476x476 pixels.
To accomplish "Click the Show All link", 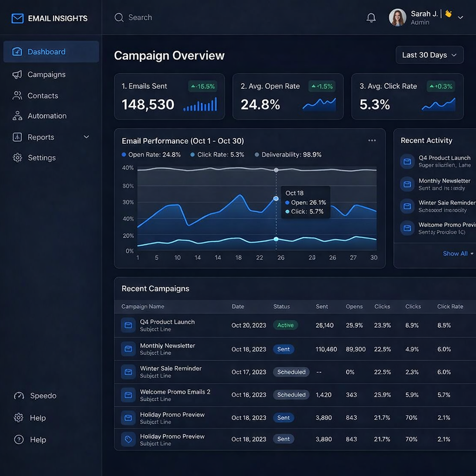I will click(457, 253).
